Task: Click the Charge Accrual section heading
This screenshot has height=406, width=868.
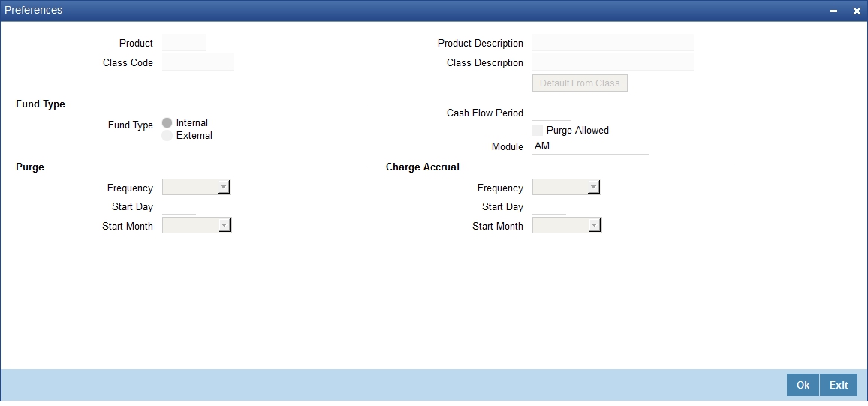Action: (423, 167)
